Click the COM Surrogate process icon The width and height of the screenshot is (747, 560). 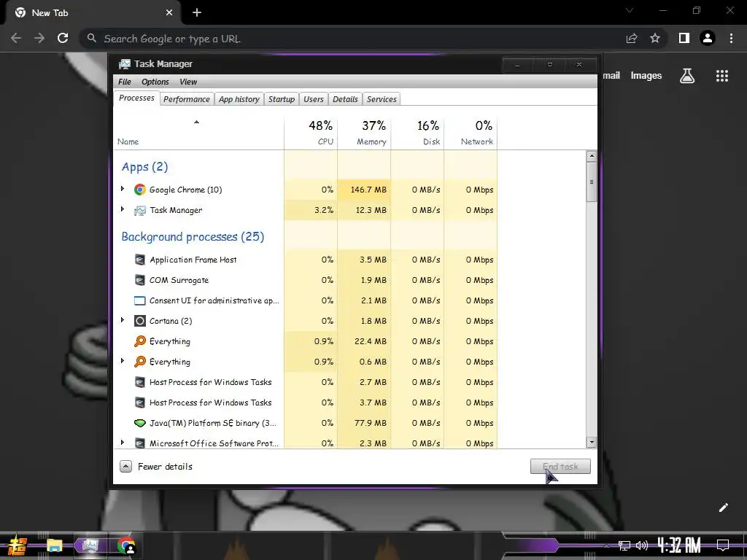(x=139, y=280)
